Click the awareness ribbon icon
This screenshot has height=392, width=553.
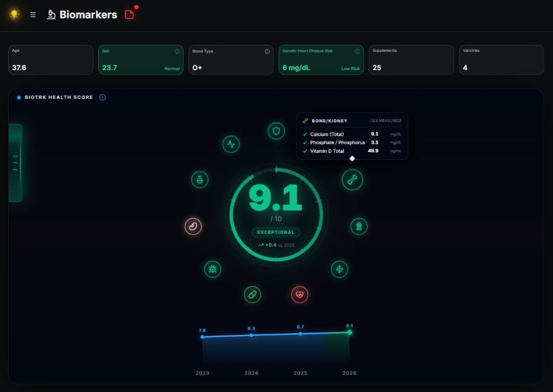(359, 226)
